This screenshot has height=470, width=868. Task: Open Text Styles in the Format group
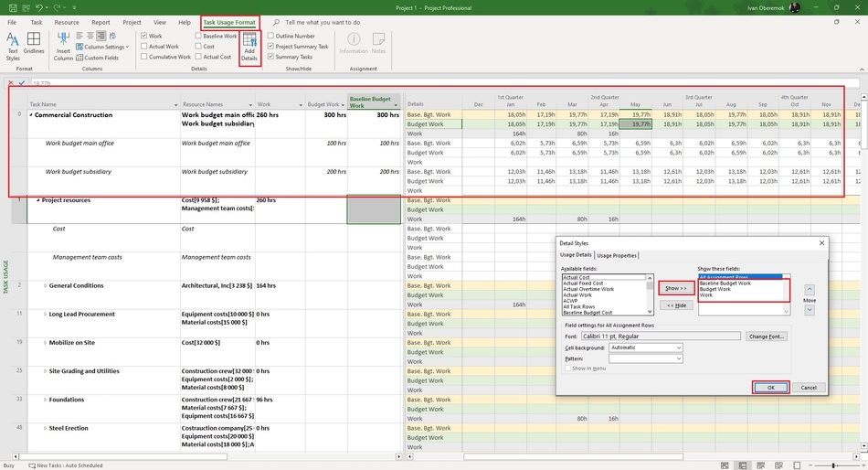[x=13, y=47]
